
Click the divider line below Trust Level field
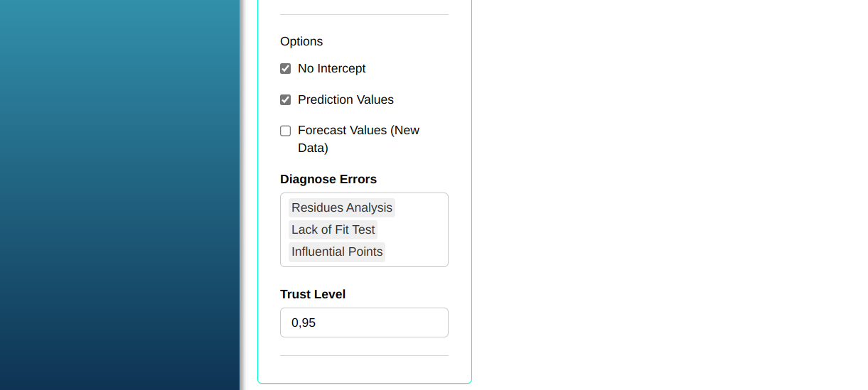[x=364, y=355]
